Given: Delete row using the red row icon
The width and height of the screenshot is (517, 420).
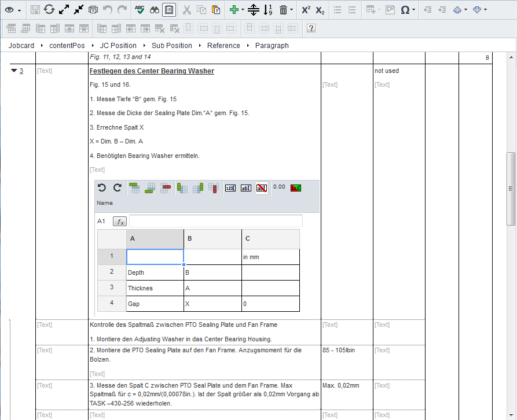Looking at the screenshot, I should pyautogui.click(x=166, y=188).
